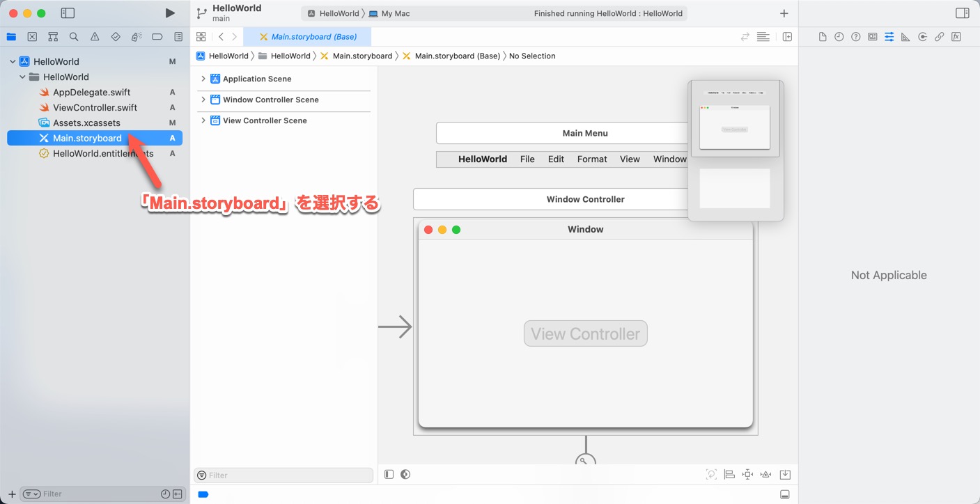The height and width of the screenshot is (504, 980).
Task: Open File menu in canvas menu bar
Action: point(527,159)
